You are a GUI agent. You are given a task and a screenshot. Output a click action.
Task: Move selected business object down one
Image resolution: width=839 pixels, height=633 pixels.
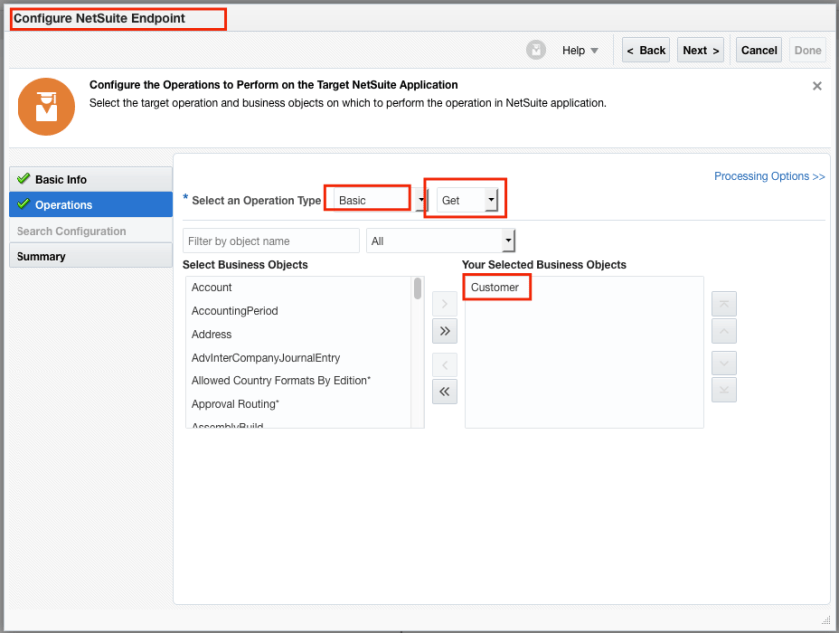point(724,363)
